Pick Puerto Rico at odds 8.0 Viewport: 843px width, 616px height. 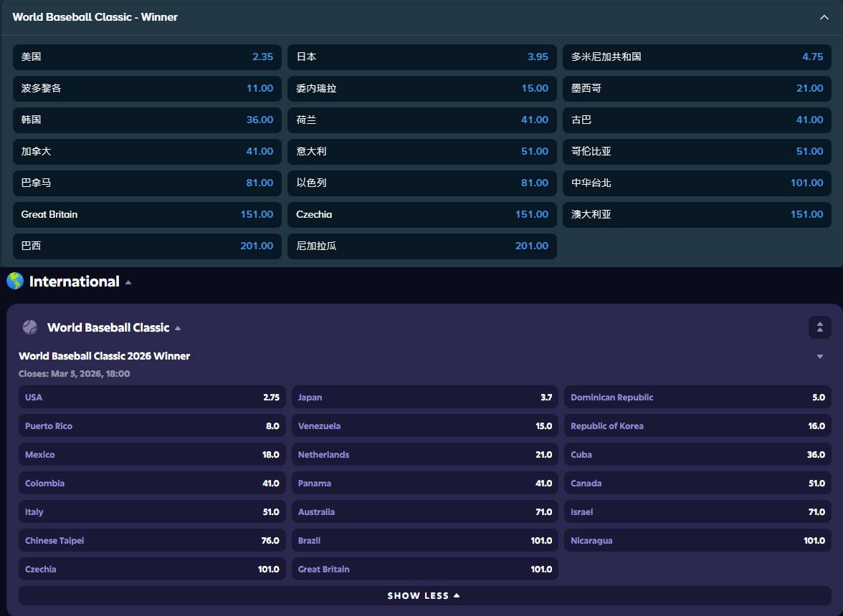pos(152,426)
